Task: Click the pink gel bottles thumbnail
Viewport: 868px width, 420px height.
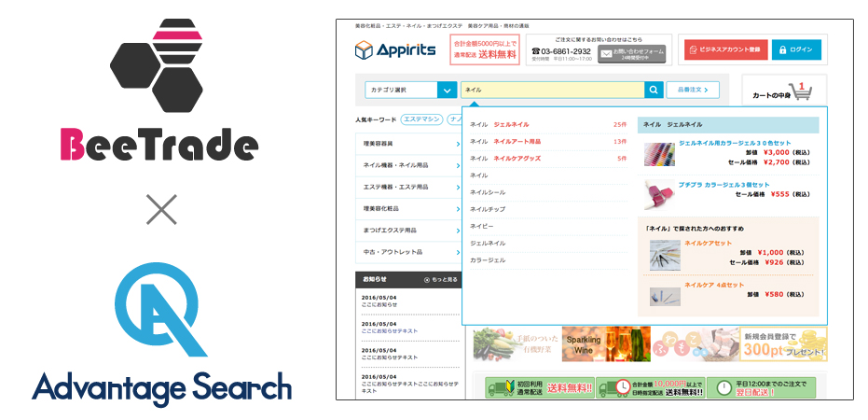Action: pyautogui.click(x=659, y=194)
